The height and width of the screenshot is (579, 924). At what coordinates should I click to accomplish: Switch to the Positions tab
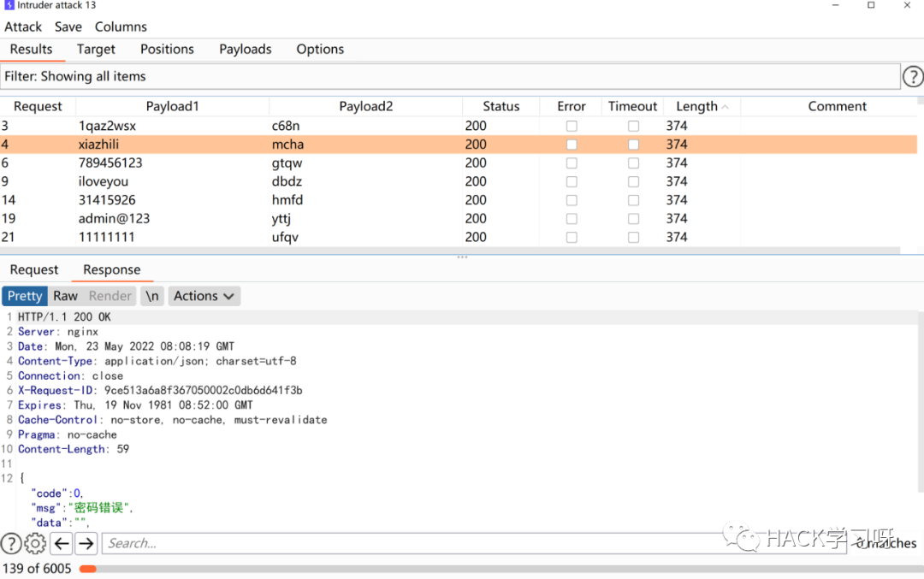[x=167, y=50]
